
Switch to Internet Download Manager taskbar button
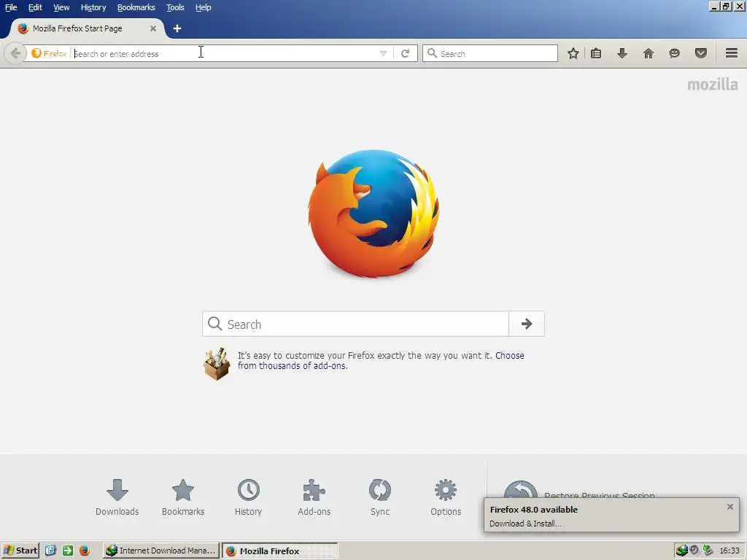pyautogui.click(x=161, y=551)
